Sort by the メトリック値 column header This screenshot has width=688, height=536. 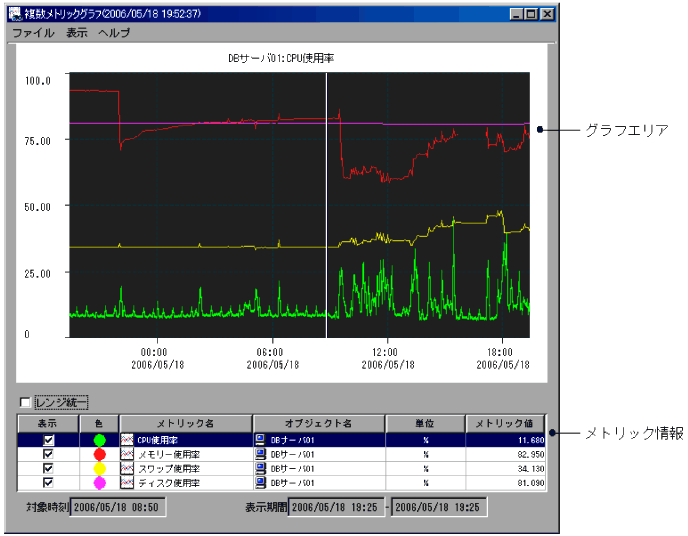point(508,423)
